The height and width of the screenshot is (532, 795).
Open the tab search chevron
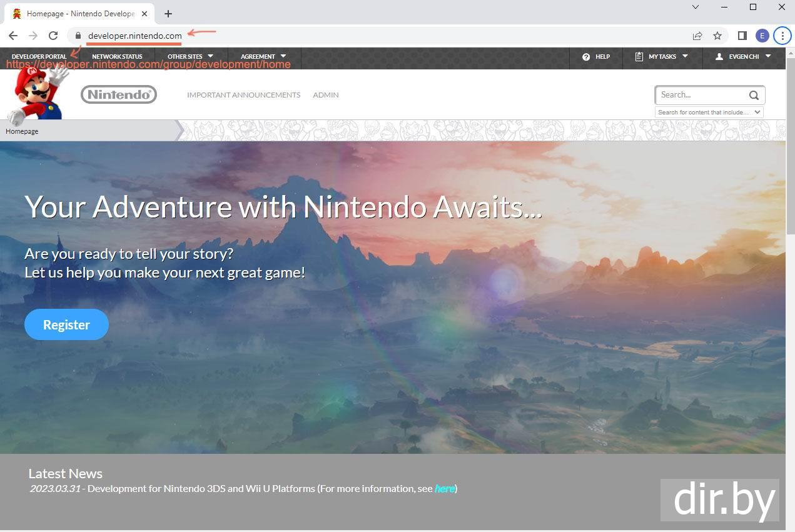(x=696, y=7)
